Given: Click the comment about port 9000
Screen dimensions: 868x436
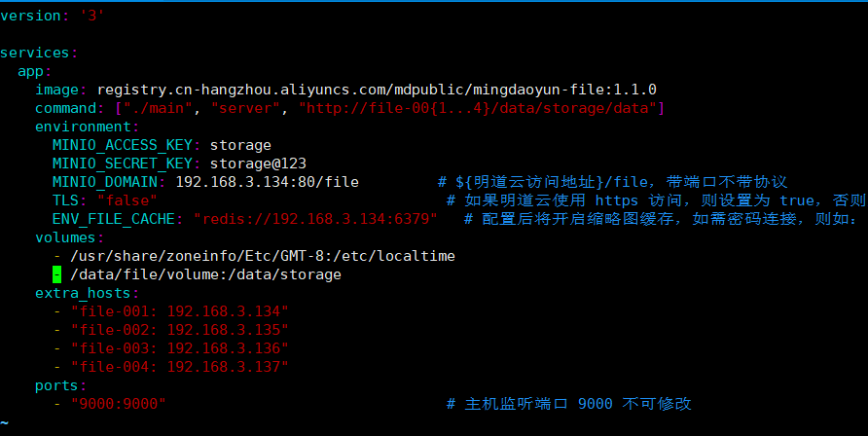Looking at the screenshot, I should [569, 404].
